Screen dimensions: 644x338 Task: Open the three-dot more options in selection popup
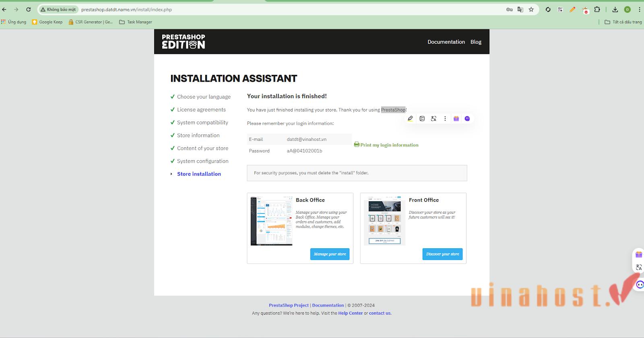click(445, 118)
